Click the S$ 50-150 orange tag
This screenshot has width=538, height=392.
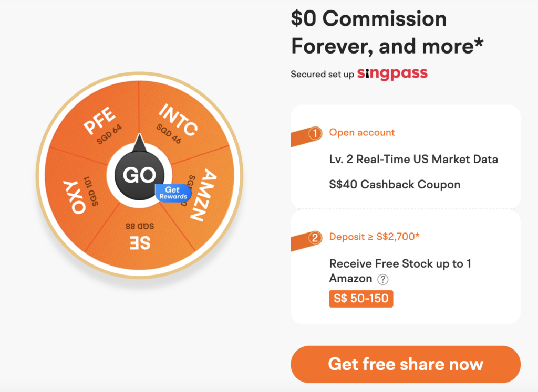(361, 299)
